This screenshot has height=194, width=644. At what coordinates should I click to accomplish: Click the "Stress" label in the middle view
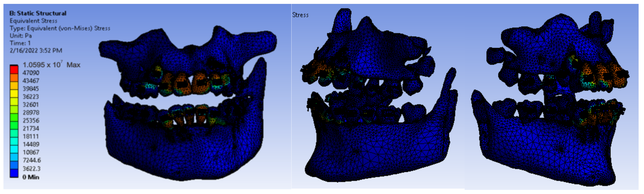pyautogui.click(x=300, y=15)
